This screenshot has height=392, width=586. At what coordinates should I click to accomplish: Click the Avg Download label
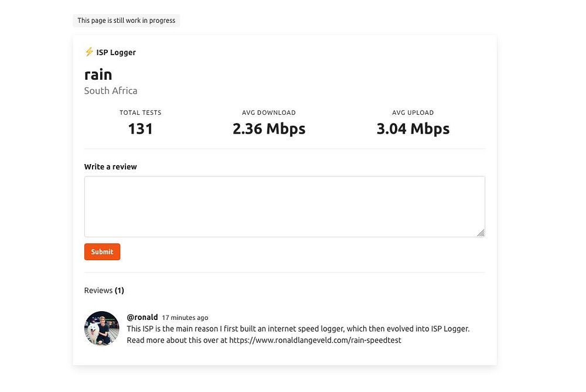pyautogui.click(x=268, y=113)
